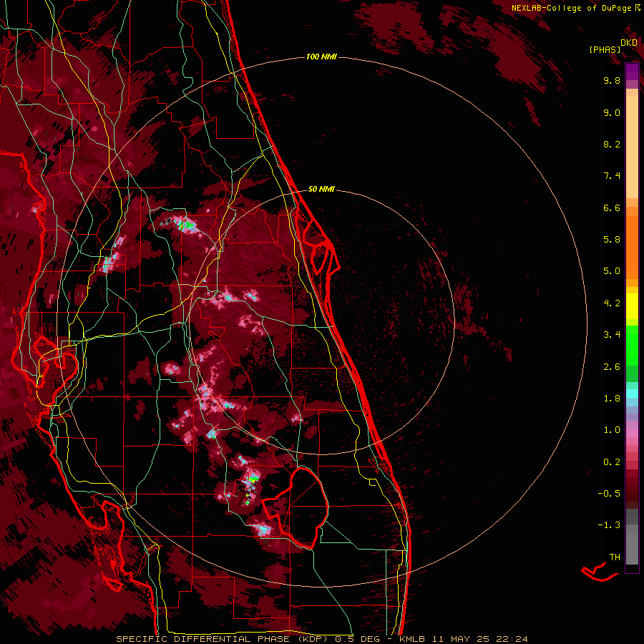Click the 1.8 value on the color scale
The height and width of the screenshot is (644, 644).
(x=612, y=399)
